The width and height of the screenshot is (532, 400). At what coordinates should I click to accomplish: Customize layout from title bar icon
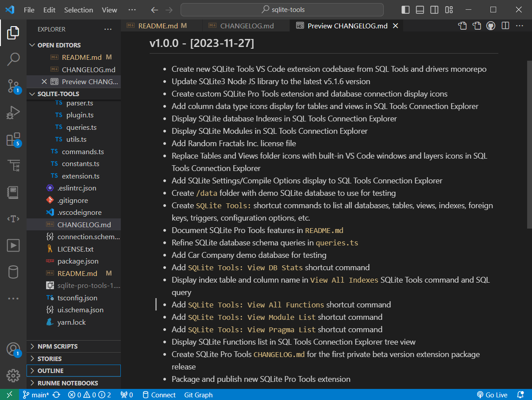click(449, 10)
